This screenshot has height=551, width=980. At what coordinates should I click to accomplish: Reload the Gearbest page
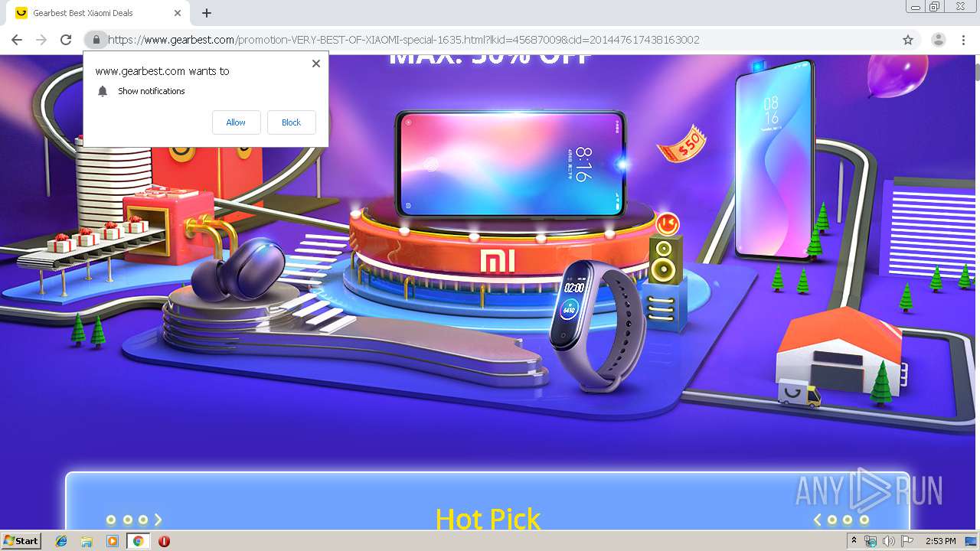tap(66, 40)
